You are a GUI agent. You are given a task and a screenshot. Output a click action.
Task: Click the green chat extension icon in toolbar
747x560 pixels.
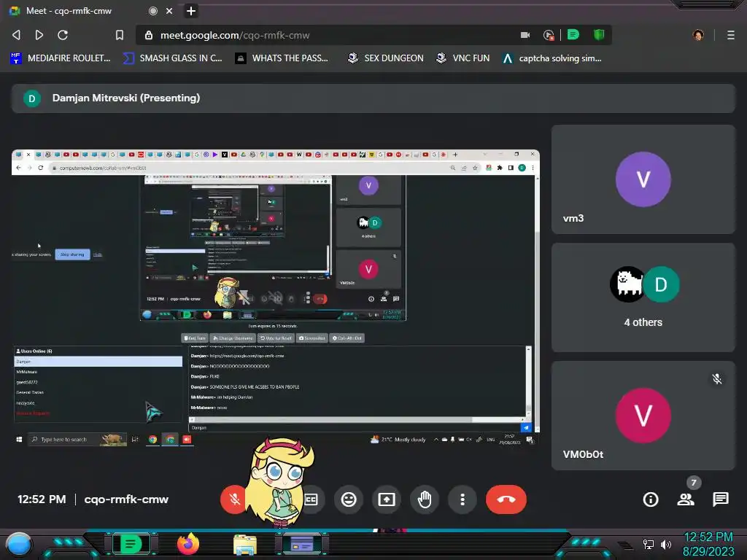point(573,35)
